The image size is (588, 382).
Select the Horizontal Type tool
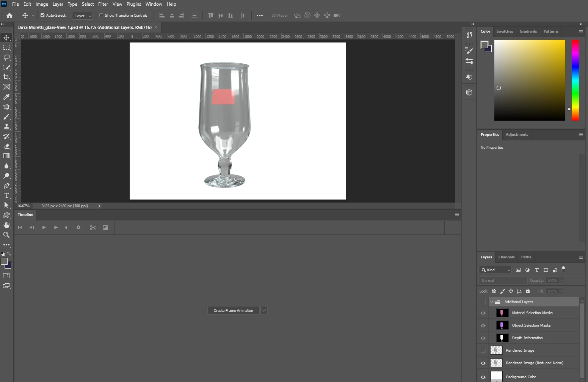[x=6, y=195]
